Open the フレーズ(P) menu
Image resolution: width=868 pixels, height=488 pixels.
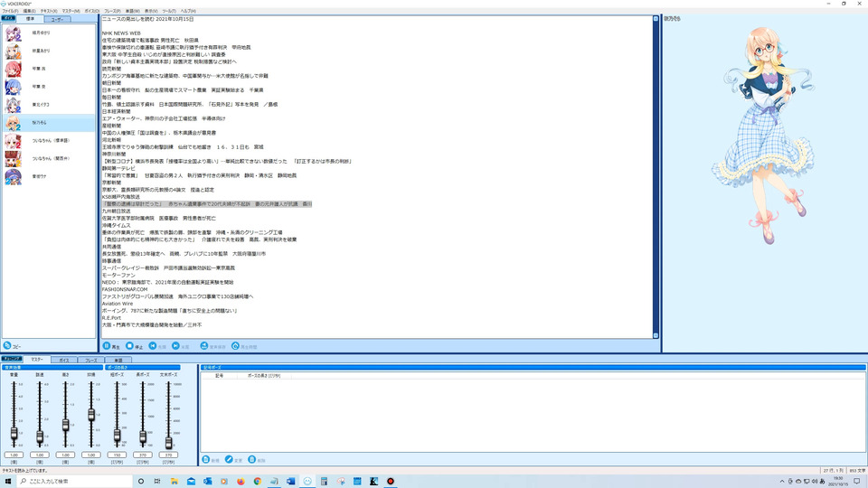[x=112, y=11]
